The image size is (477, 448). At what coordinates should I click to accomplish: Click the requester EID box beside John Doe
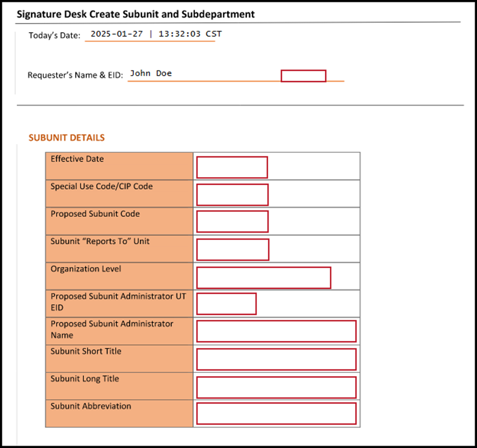point(303,76)
